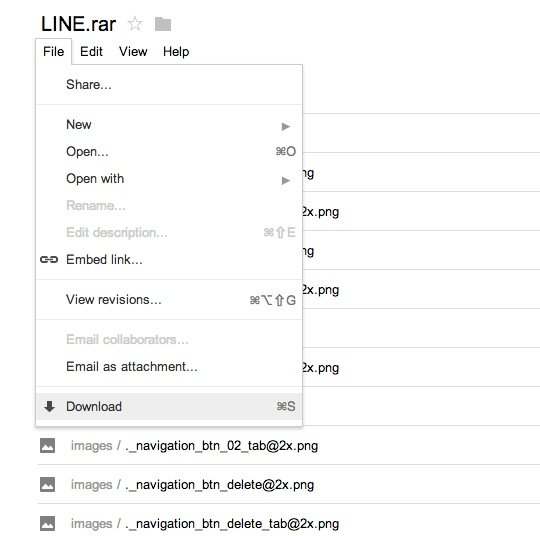
Task: Open the Help menu
Action: [176, 52]
